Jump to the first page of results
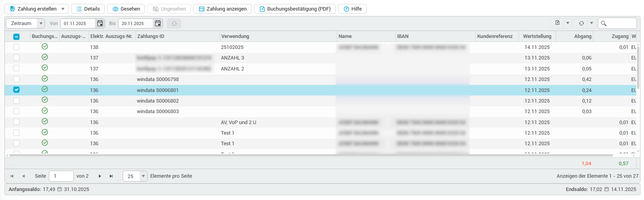 [12, 176]
